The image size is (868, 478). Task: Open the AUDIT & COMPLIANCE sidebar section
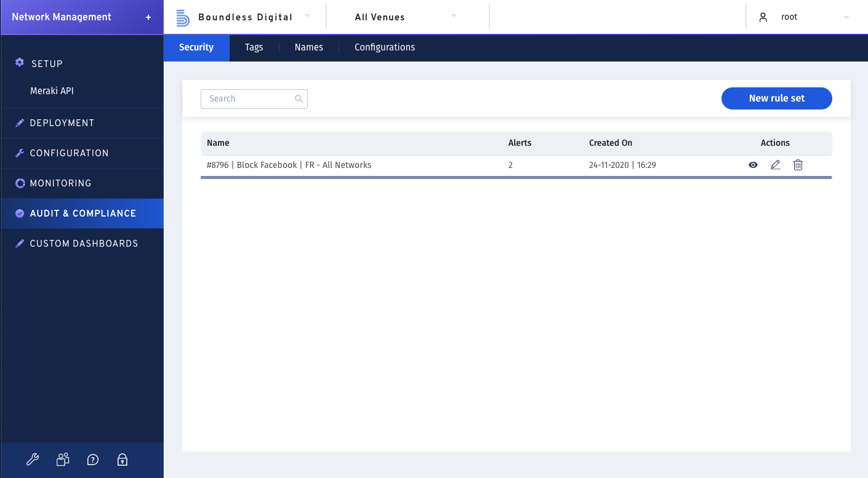pyautogui.click(x=82, y=213)
